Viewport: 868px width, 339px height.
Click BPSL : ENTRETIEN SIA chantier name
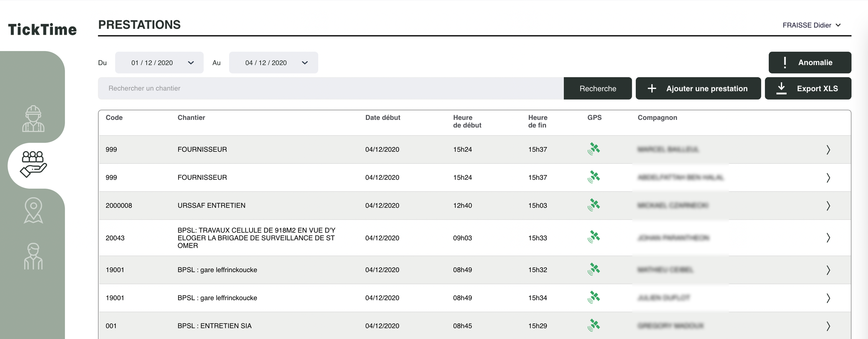[214, 326]
